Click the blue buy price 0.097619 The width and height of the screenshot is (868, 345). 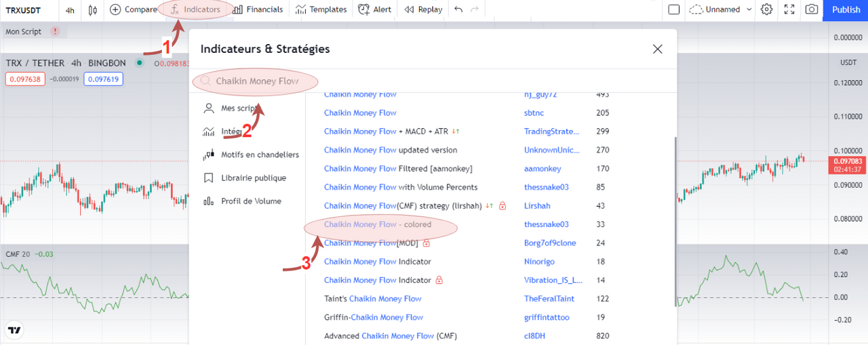(x=104, y=79)
